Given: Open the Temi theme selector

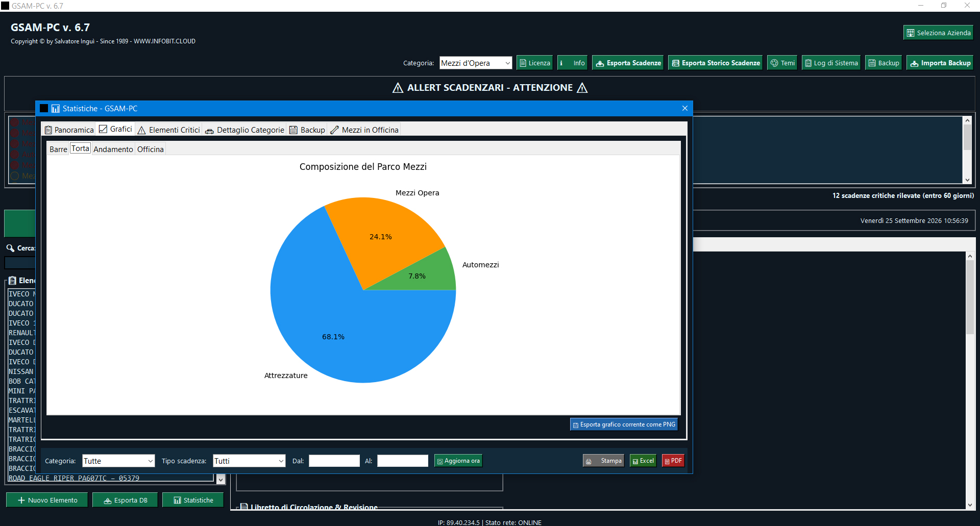Looking at the screenshot, I should click(x=782, y=63).
